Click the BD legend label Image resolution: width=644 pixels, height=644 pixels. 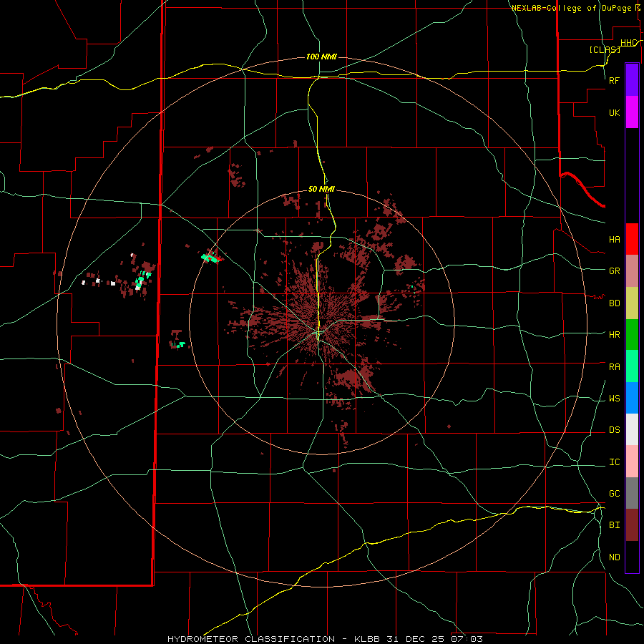(614, 303)
